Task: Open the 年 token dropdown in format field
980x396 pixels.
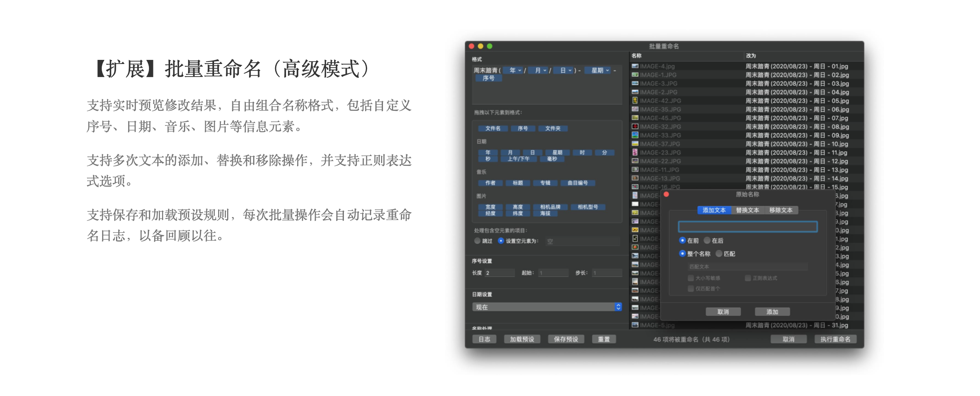Action: click(515, 70)
